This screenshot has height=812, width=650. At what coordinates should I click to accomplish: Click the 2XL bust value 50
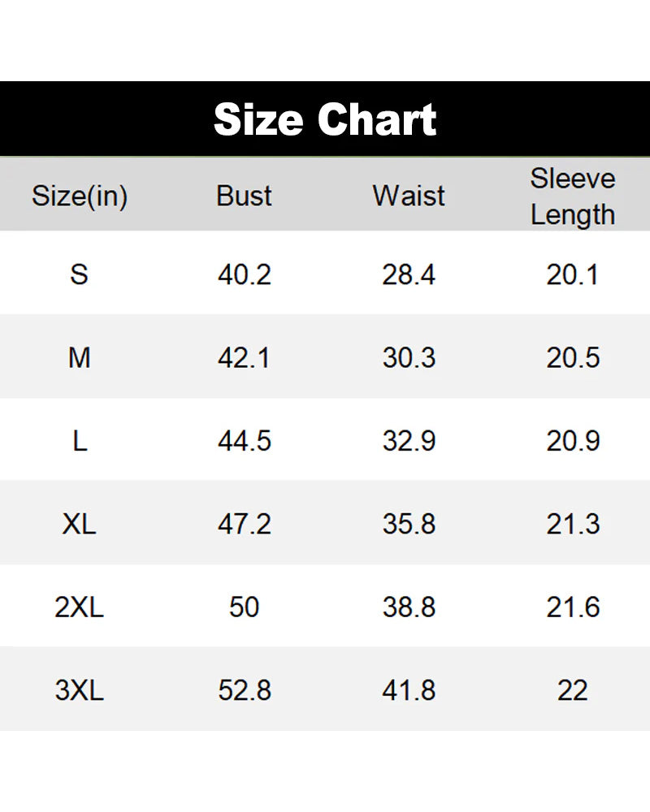244,607
